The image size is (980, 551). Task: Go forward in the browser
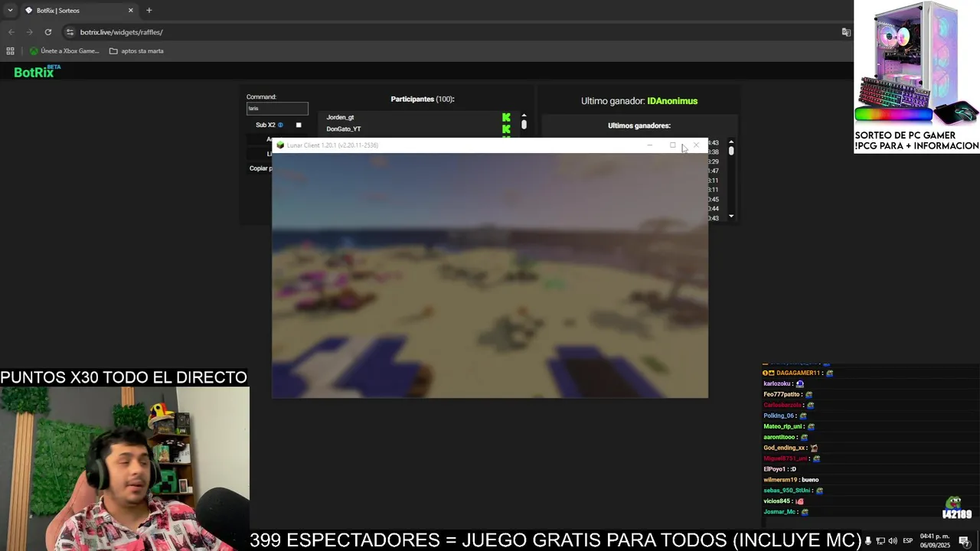pyautogui.click(x=29, y=32)
